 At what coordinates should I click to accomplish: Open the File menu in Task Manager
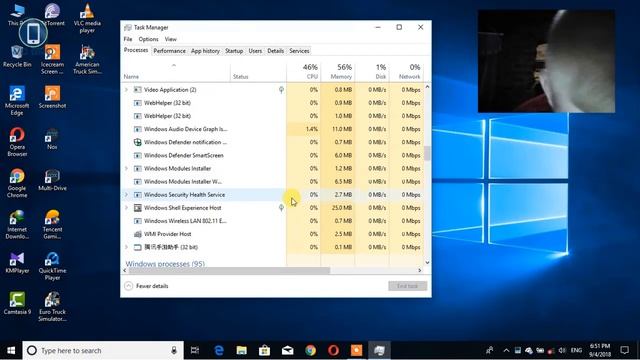pyautogui.click(x=128, y=39)
